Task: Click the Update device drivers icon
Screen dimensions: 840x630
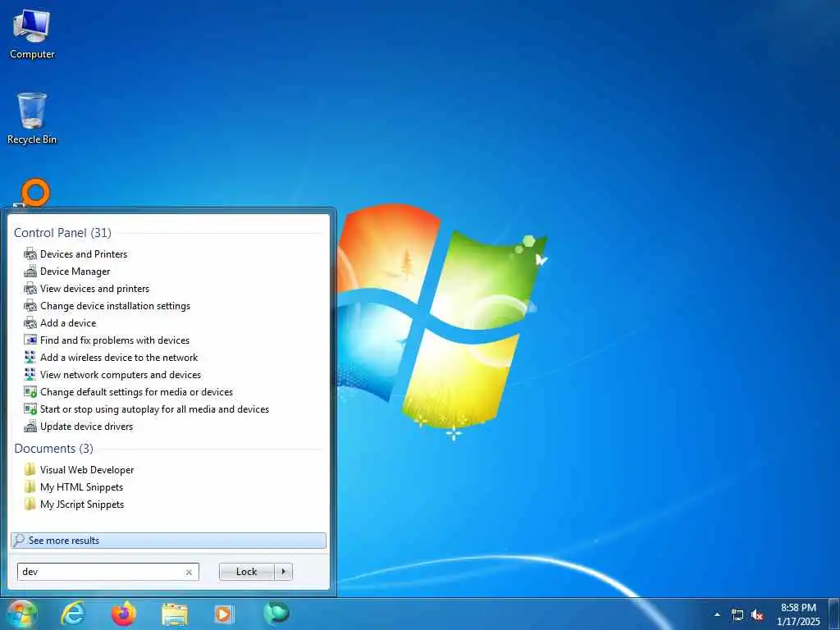Action: pyautogui.click(x=30, y=427)
